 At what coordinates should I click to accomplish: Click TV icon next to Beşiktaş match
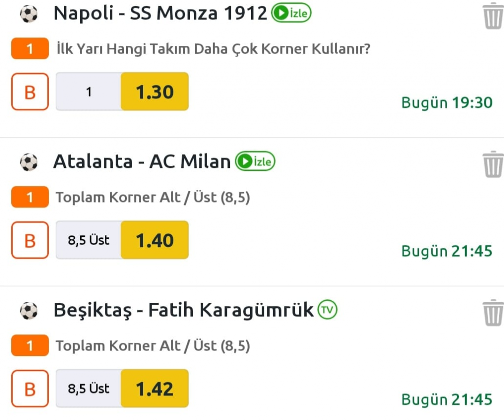327,310
